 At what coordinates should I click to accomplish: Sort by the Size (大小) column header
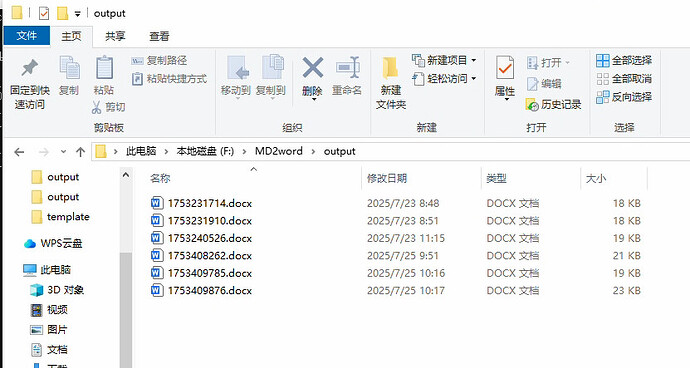(x=596, y=178)
